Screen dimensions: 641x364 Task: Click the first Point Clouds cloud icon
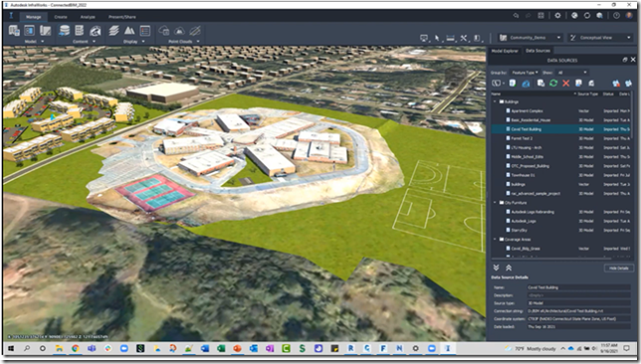164,31
